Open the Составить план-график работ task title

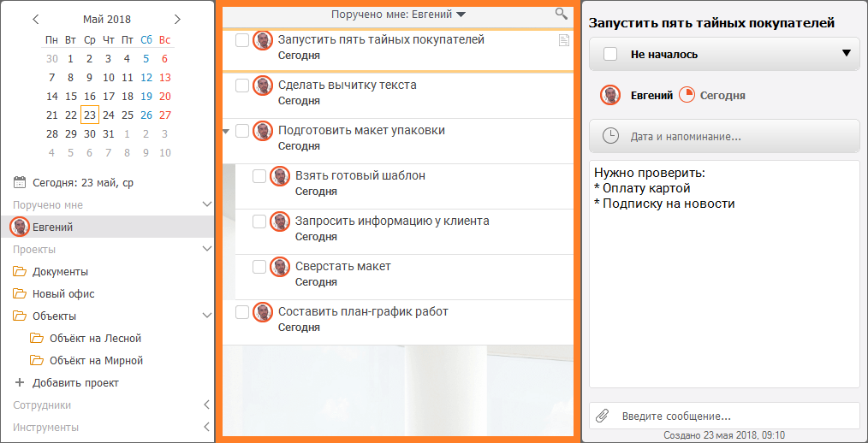pyautogui.click(x=363, y=311)
